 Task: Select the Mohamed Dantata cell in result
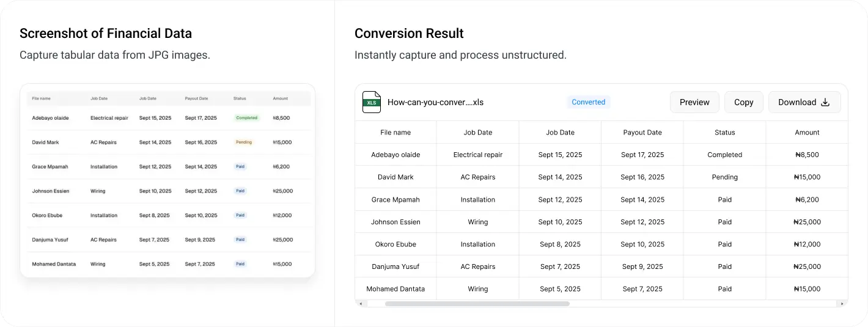click(x=395, y=288)
